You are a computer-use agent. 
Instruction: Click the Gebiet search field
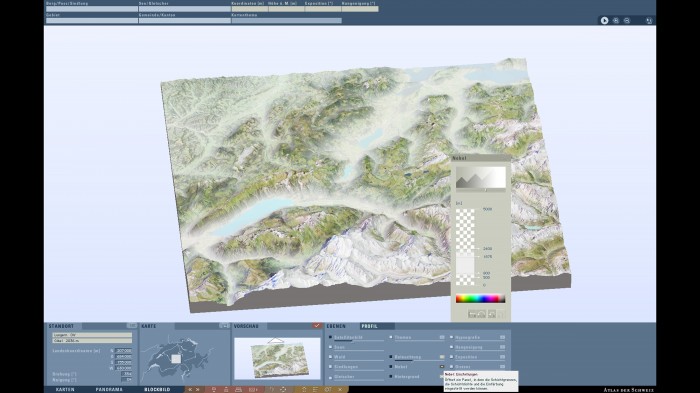click(92, 21)
